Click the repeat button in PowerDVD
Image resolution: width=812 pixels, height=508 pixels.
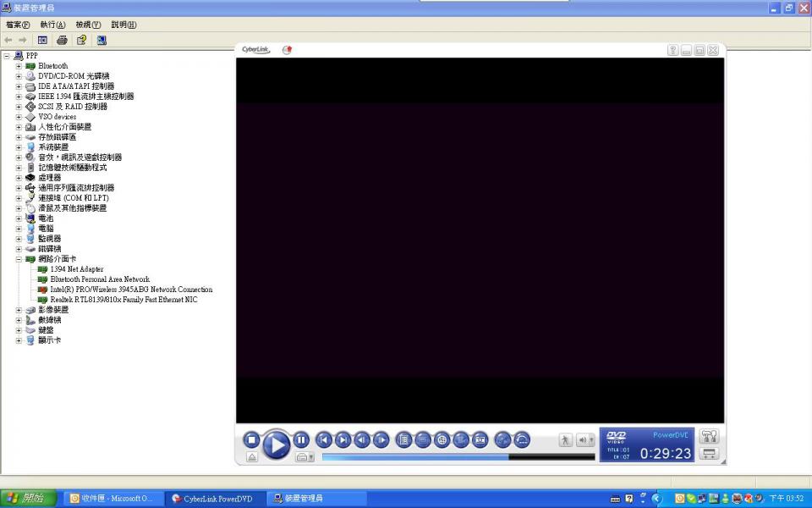[x=522, y=440]
